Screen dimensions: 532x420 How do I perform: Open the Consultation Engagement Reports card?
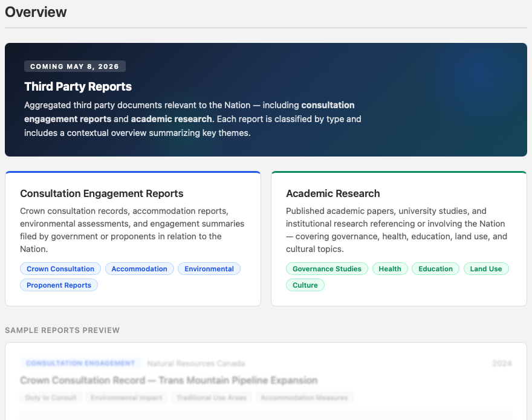click(x=133, y=239)
